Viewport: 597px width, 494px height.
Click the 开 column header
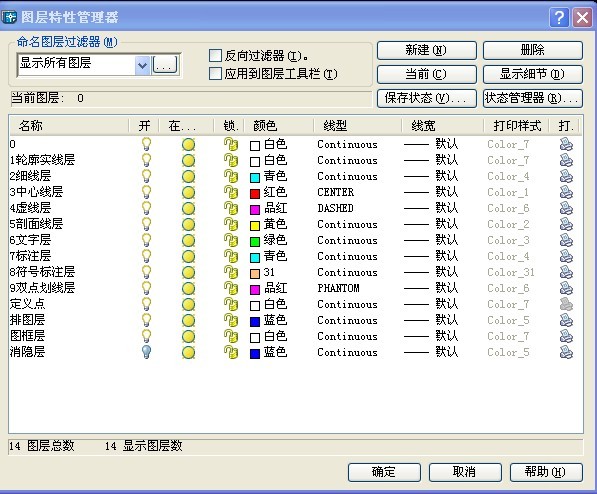[x=144, y=126]
